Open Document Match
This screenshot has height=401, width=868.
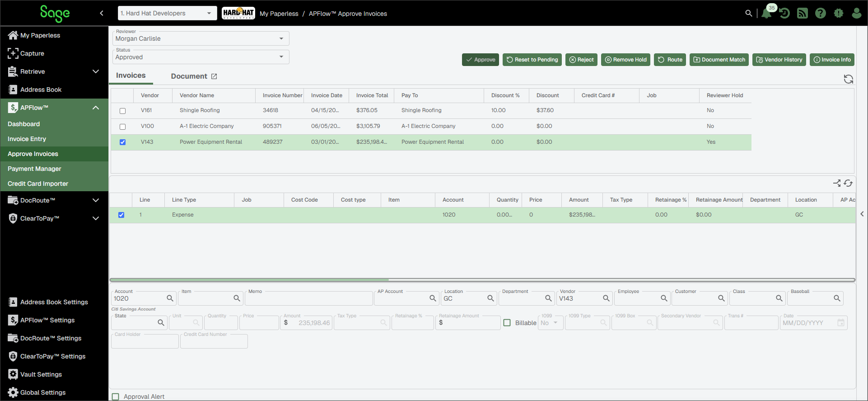(x=719, y=60)
